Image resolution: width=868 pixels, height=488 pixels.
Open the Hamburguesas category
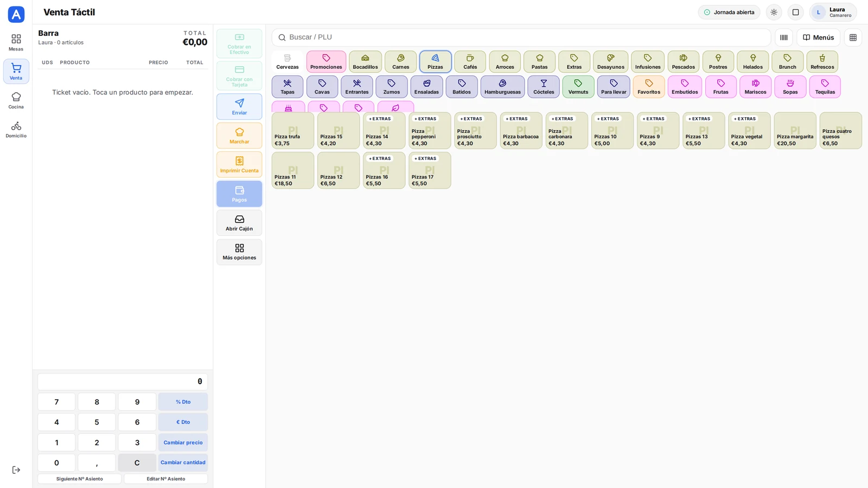coord(502,87)
